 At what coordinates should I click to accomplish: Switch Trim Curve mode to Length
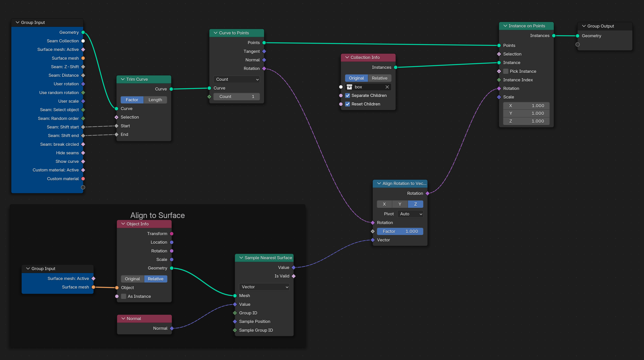click(155, 100)
